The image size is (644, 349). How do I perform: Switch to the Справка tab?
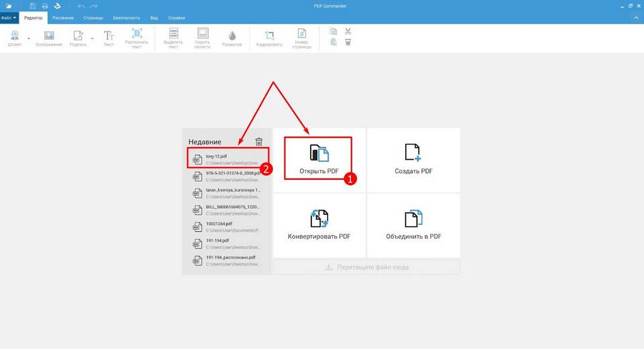click(x=176, y=17)
